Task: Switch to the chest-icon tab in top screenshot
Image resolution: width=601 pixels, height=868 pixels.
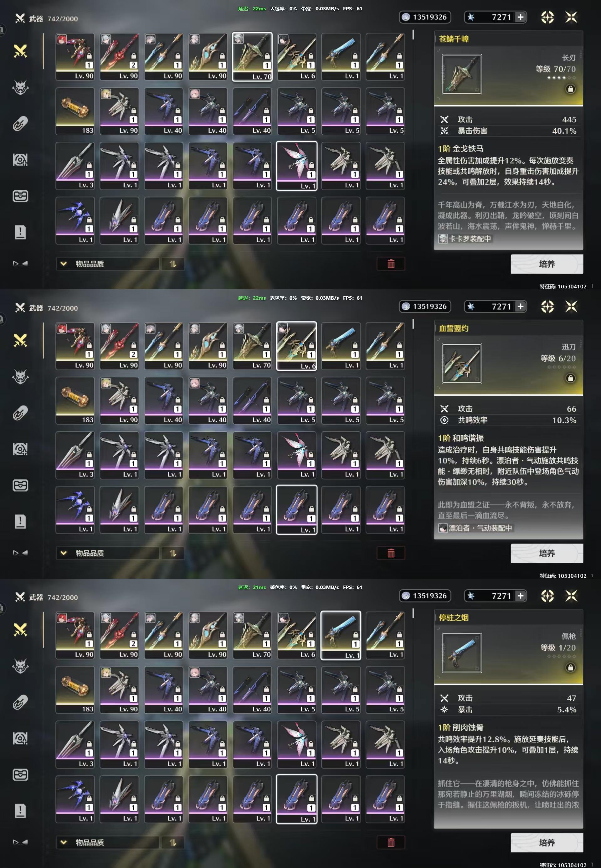Action: (x=20, y=196)
